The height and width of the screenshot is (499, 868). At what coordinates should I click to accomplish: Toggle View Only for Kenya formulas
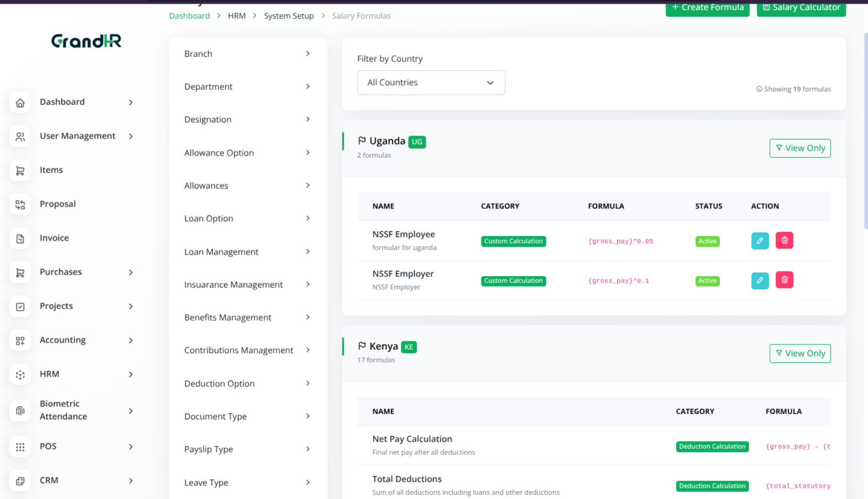800,353
